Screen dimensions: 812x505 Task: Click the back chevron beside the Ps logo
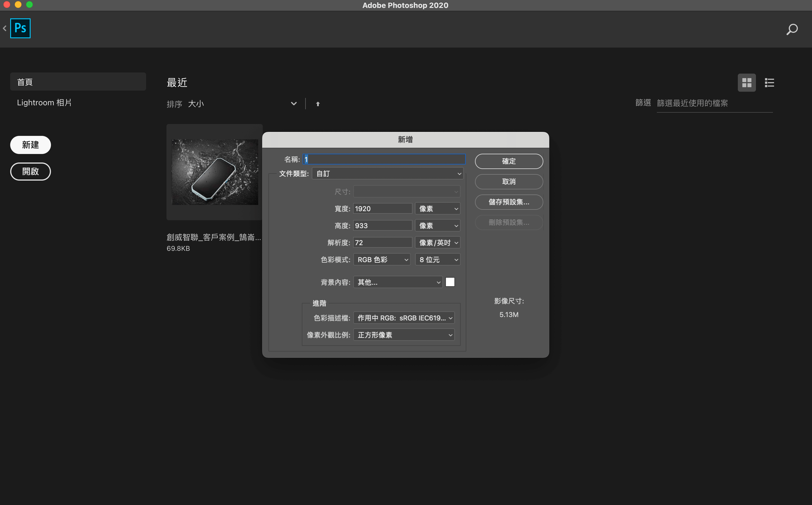pos(5,28)
